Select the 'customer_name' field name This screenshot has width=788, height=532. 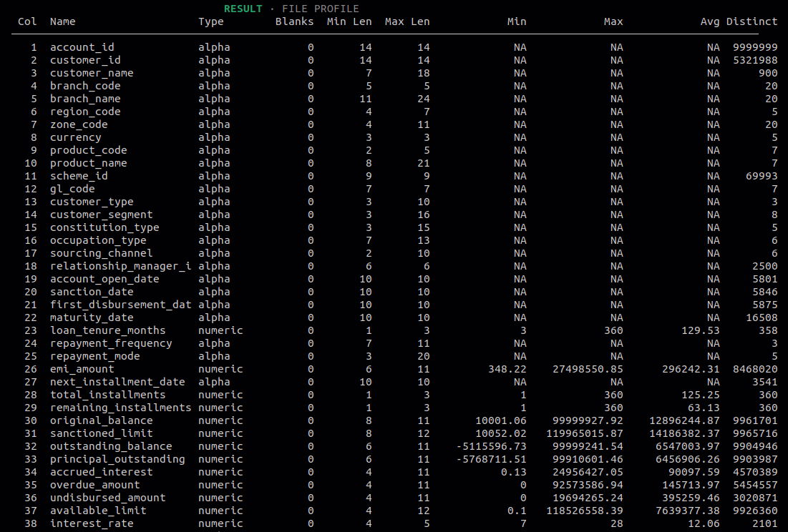92,73
